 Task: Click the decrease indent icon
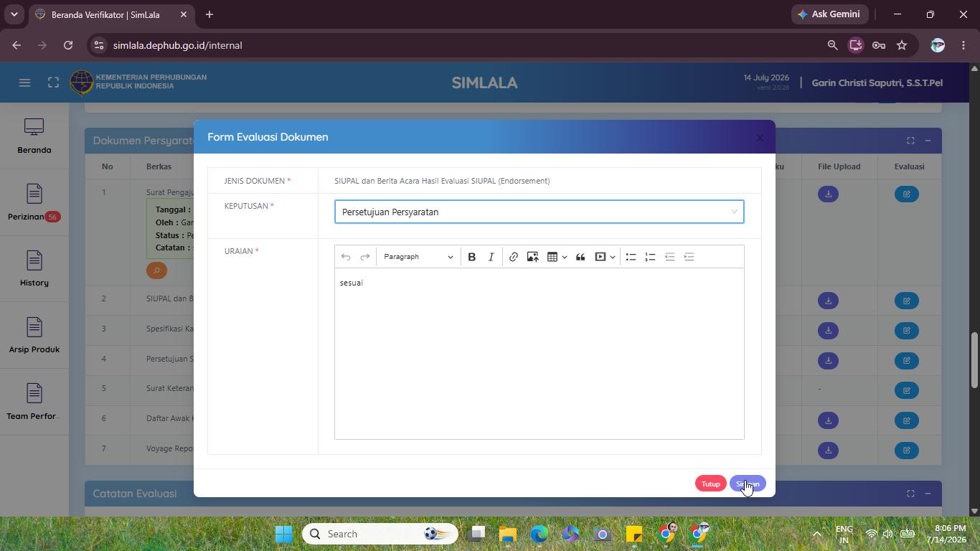(x=669, y=257)
